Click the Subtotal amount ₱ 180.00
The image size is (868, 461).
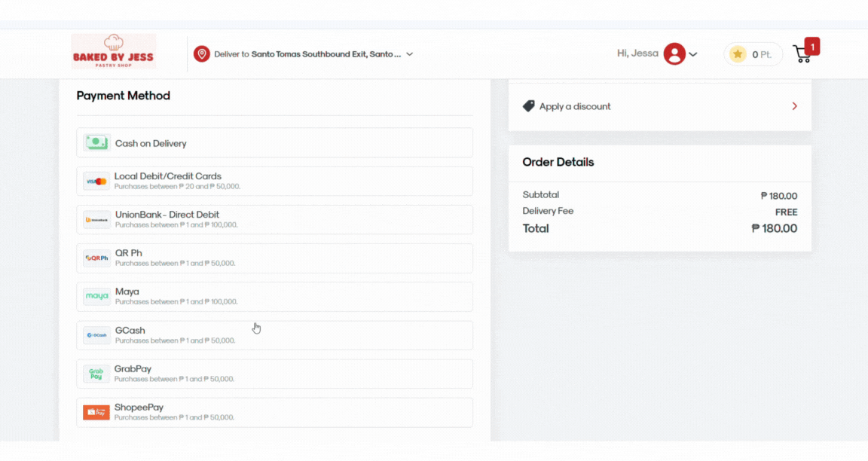[779, 196]
